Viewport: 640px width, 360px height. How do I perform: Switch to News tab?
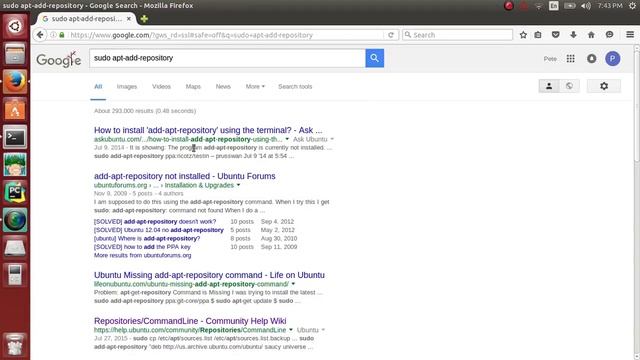(x=223, y=87)
